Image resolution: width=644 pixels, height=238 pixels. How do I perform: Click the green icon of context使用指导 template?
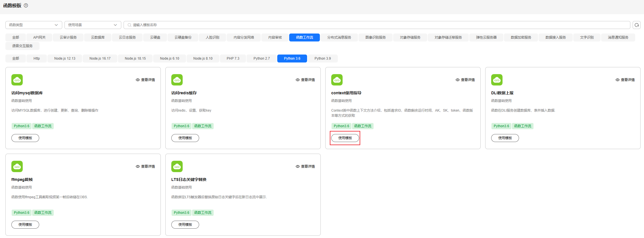tap(337, 80)
